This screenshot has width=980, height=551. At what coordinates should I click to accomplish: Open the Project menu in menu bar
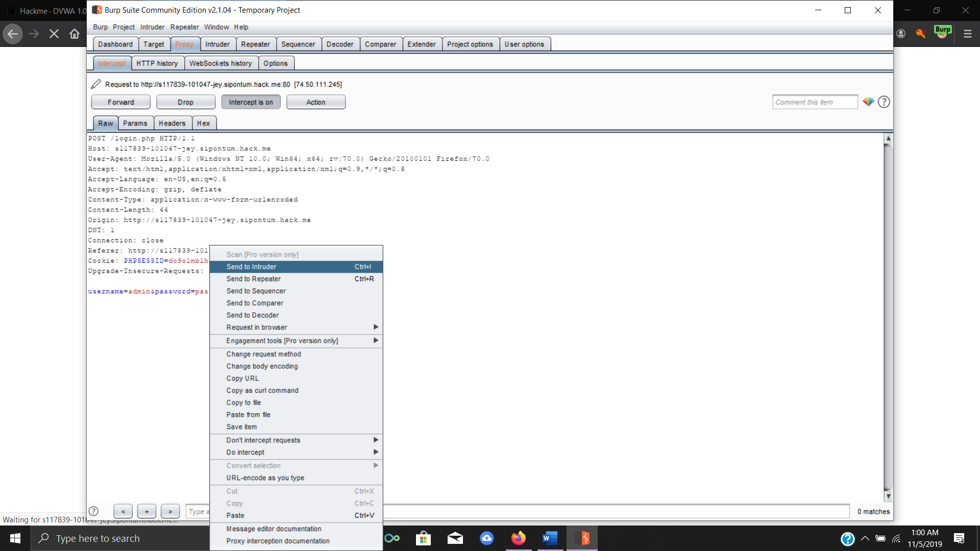click(124, 27)
